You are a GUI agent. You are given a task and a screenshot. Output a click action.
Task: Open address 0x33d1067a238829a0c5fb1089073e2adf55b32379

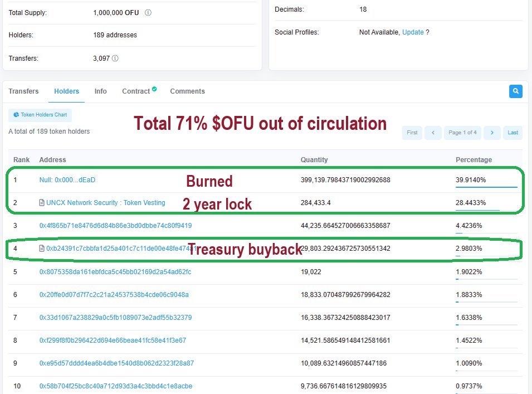click(x=115, y=318)
